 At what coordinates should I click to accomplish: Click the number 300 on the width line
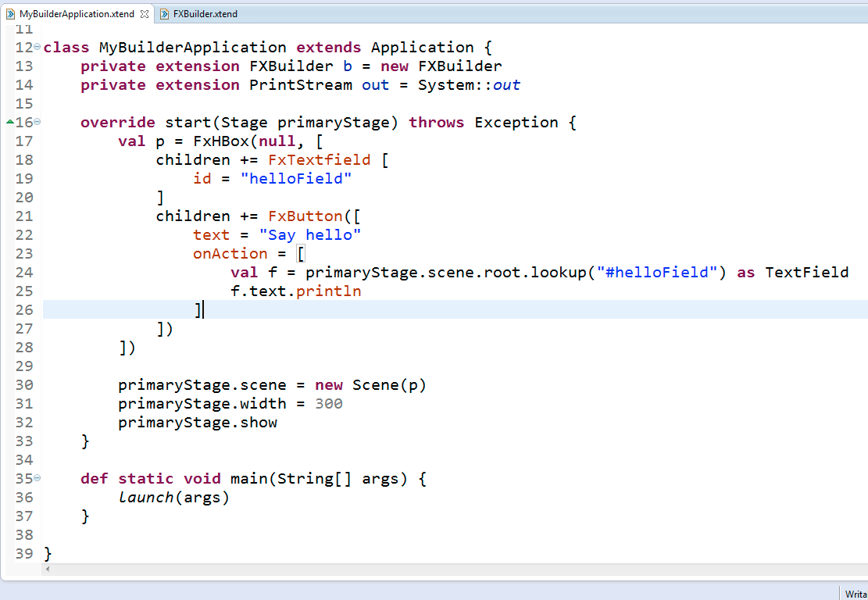329,404
